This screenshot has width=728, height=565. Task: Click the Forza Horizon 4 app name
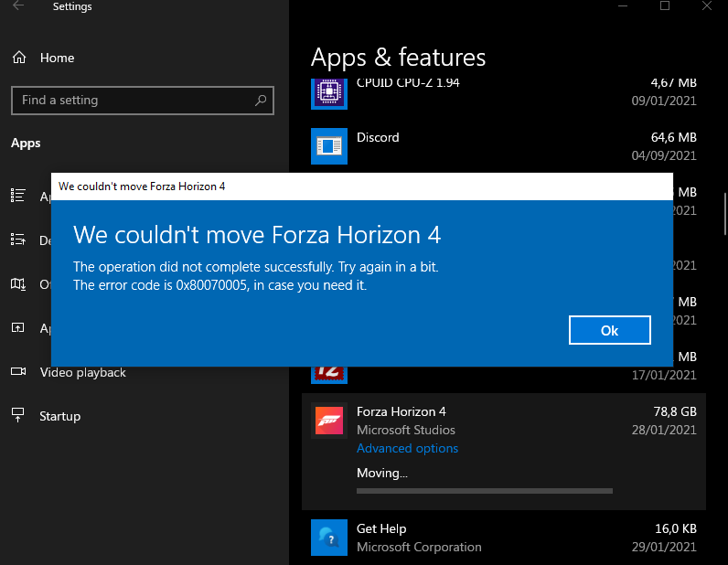(x=401, y=411)
